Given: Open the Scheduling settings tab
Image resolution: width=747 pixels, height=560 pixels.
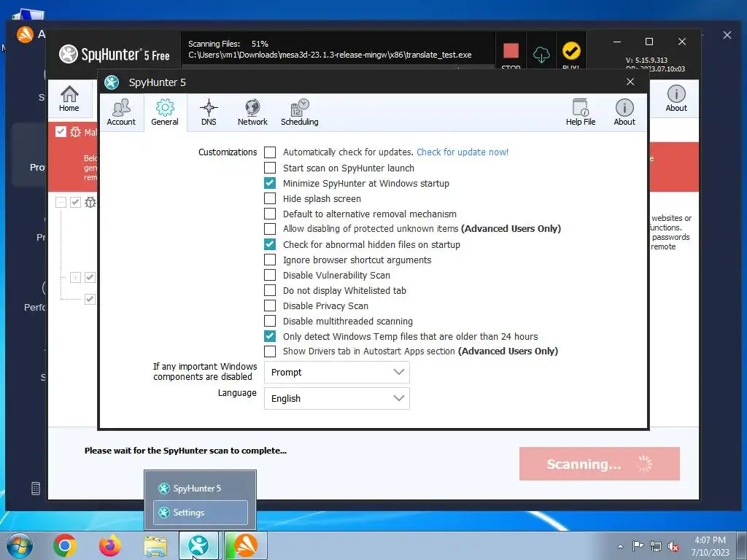Looking at the screenshot, I should pyautogui.click(x=299, y=112).
